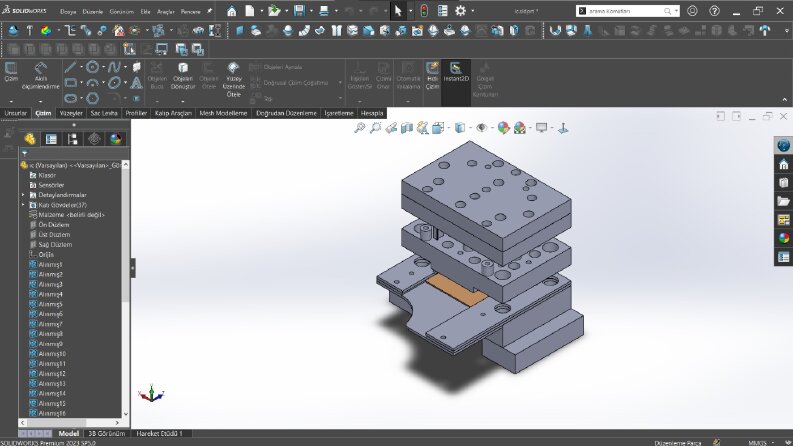The image size is (793, 446).
Task: Open Options with the gear icon
Action: pos(460,11)
